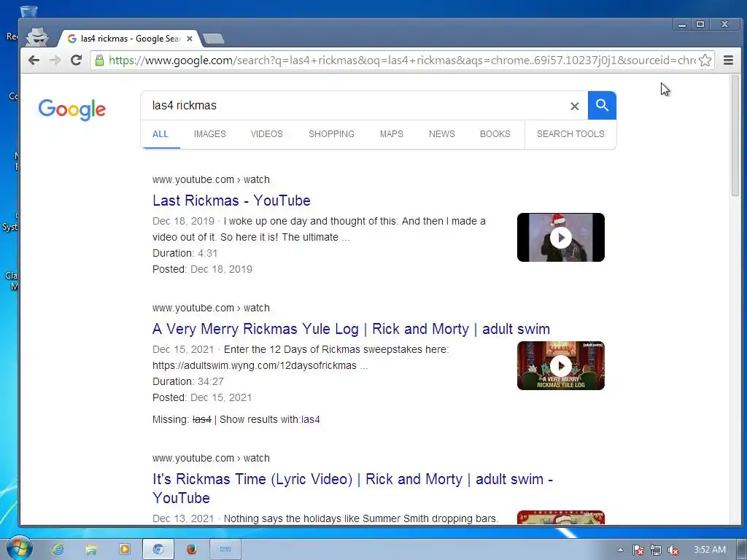Click the address bar URL
The width and height of the screenshot is (747, 560).
click(x=400, y=61)
